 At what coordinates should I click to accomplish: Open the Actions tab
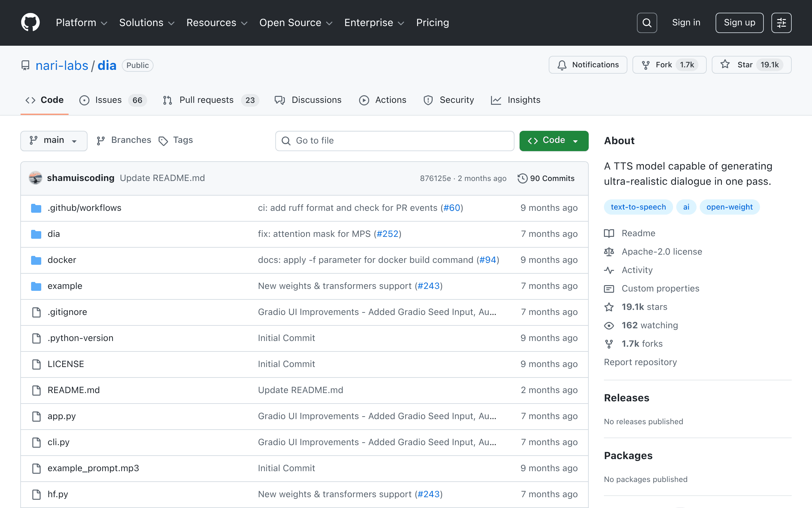(x=383, y=100)
